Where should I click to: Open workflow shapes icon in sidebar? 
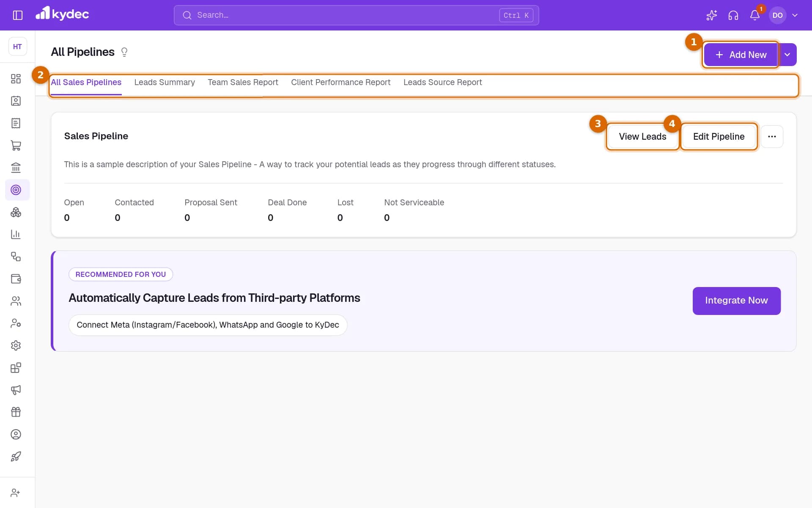click(x=16, y=257)
